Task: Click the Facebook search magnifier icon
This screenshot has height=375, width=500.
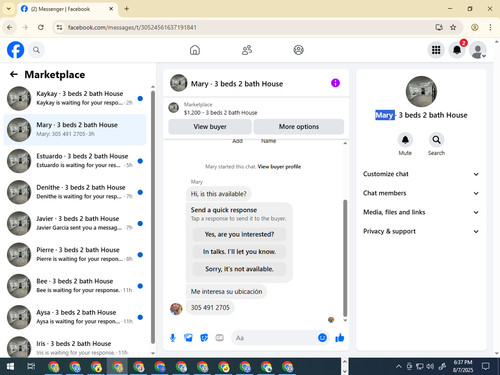Action: pos(36,50)
